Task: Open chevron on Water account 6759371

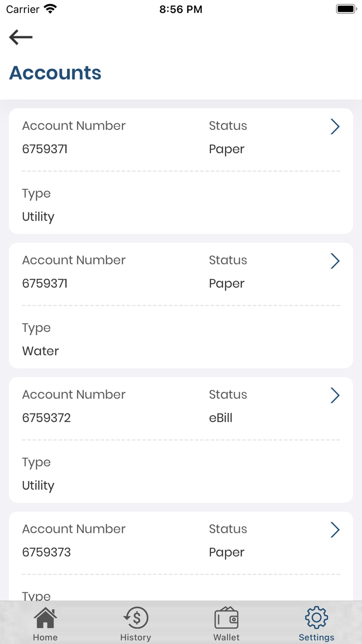Action: pos(335,261)
